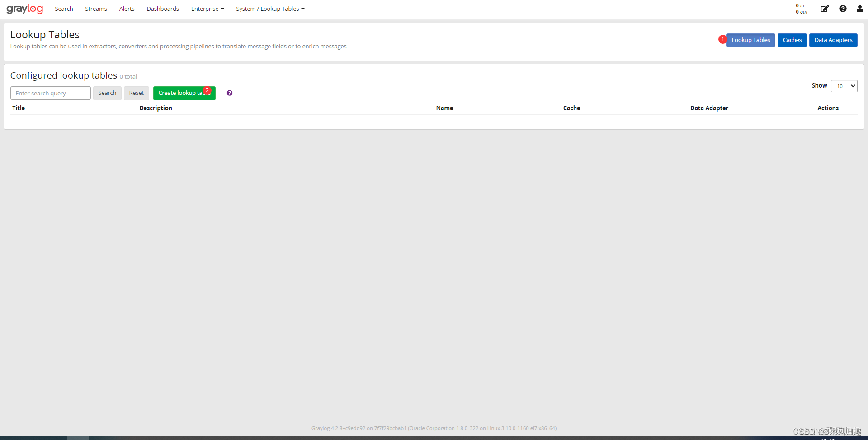This screenshot has width=868, height=440.
Task: Open the user profile menu icon
Action: [x=860, y=9]
